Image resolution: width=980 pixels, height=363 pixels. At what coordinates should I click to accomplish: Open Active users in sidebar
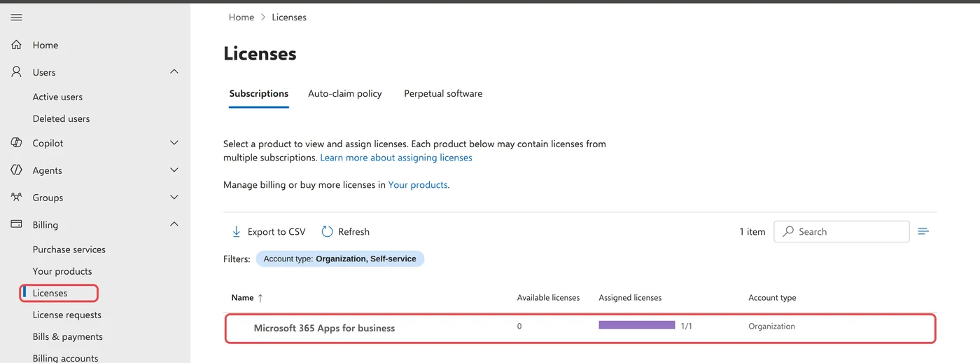(57, 97)
